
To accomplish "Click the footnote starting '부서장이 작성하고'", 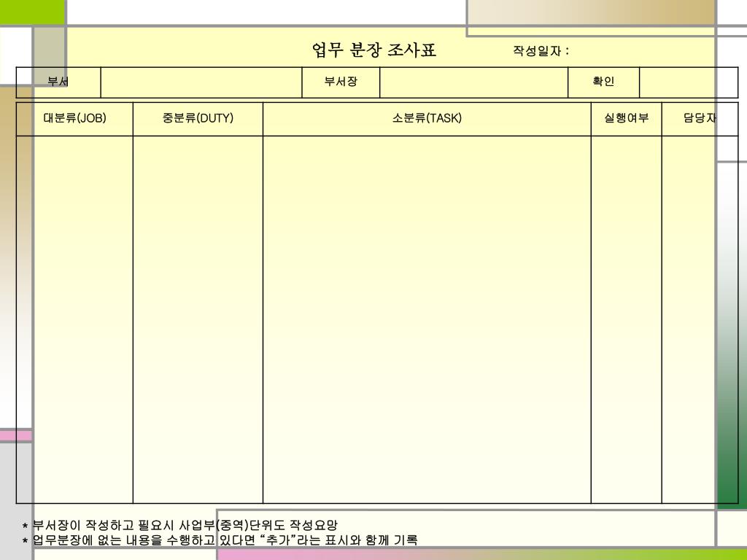I will click(180, 526).
